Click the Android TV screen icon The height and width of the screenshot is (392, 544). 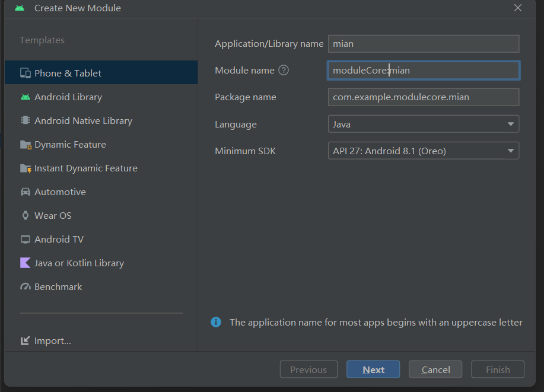(26, 240)
